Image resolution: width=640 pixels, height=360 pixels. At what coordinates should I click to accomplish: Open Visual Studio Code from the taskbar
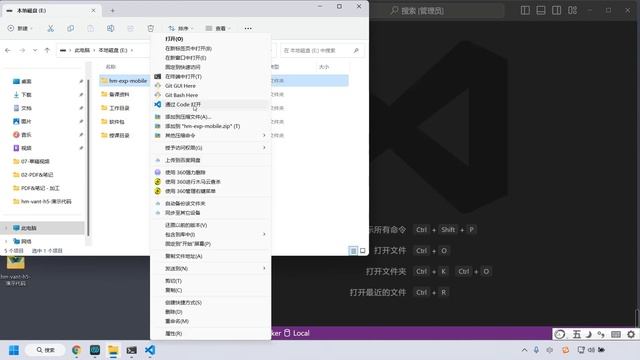150,350
